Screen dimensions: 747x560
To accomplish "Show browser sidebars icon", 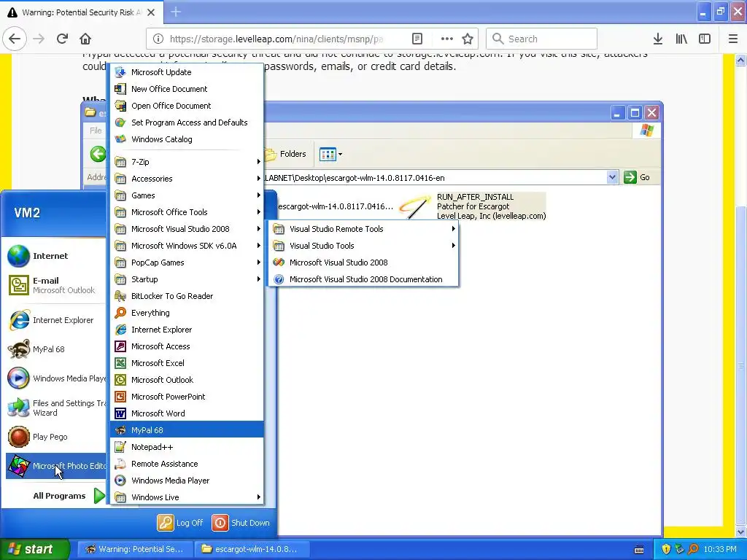I will point(705,39).
